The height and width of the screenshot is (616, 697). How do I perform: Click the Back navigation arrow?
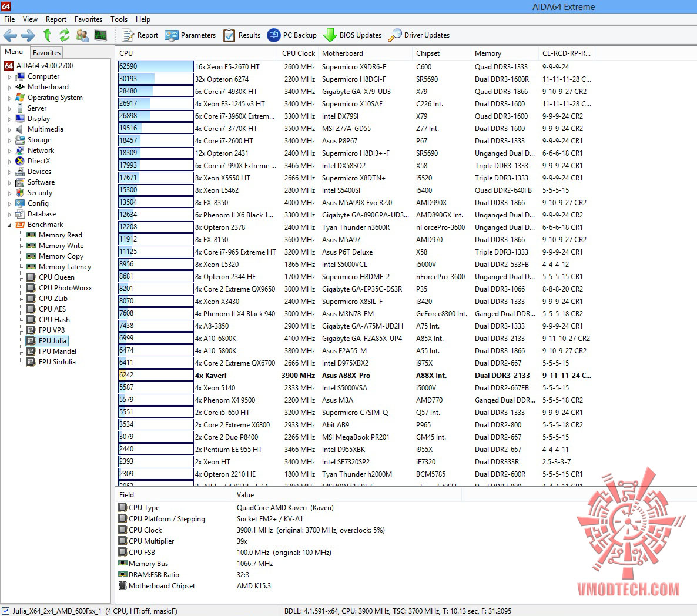click(10, 35)
